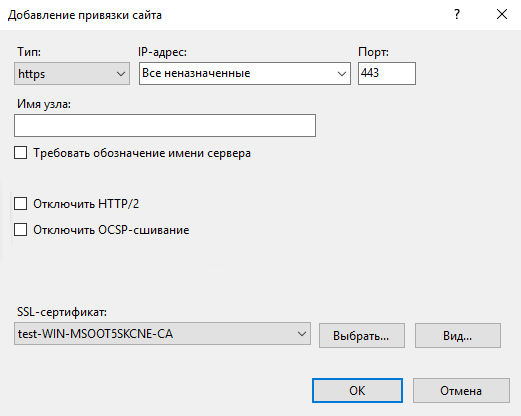
Task: Click the 'Добавление привязки сайта' title bar
Action: (x=85, y=15)
